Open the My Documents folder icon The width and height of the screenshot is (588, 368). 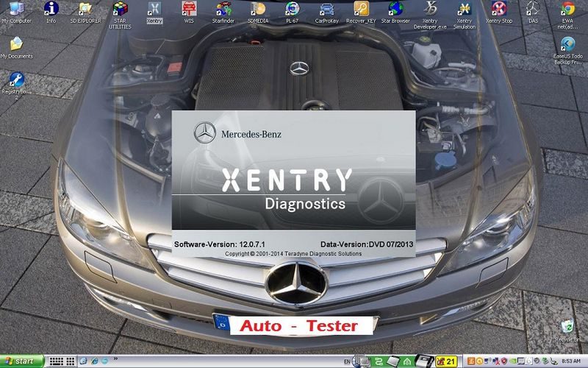(x=16, y=48)
